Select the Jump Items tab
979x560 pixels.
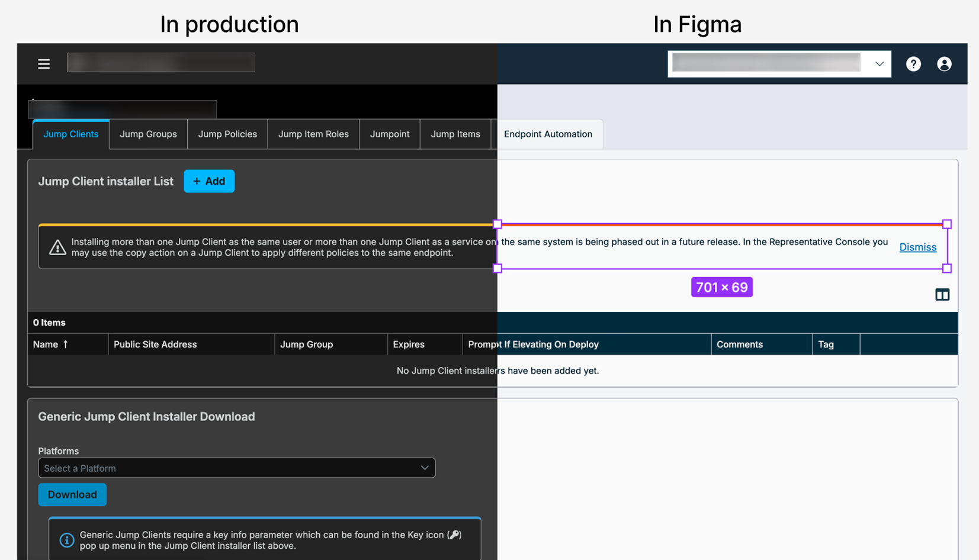click(x=455, y=134)
